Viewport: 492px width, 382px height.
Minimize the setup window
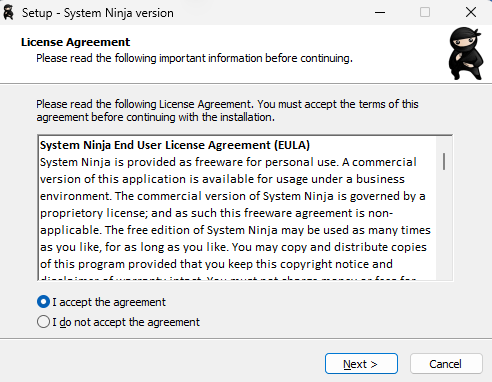point(380,13)
